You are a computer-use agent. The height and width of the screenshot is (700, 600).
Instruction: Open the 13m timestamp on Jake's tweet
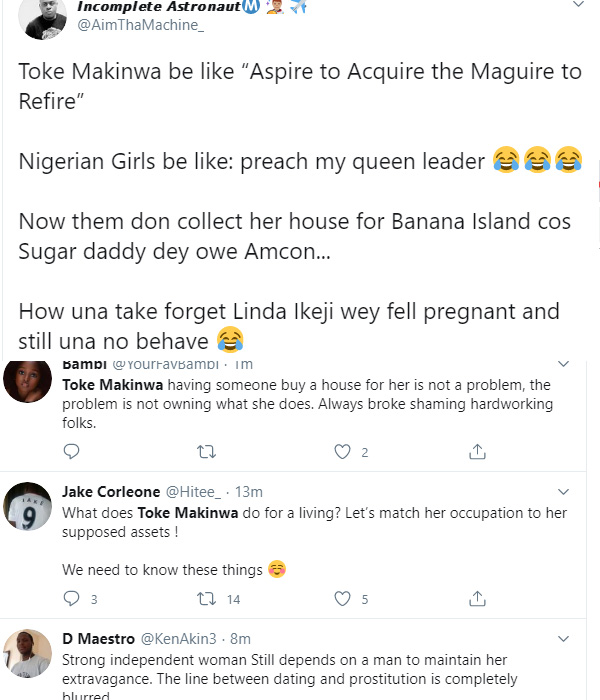(249, 492)
